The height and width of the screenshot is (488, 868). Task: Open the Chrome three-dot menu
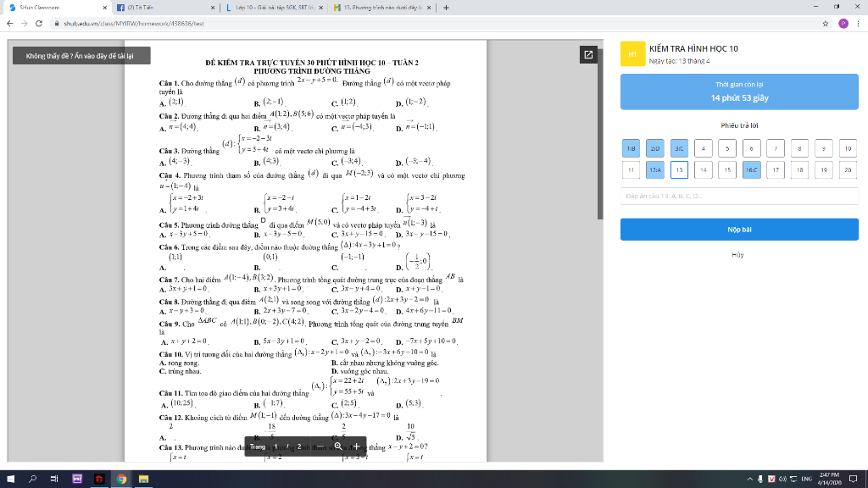858,23
